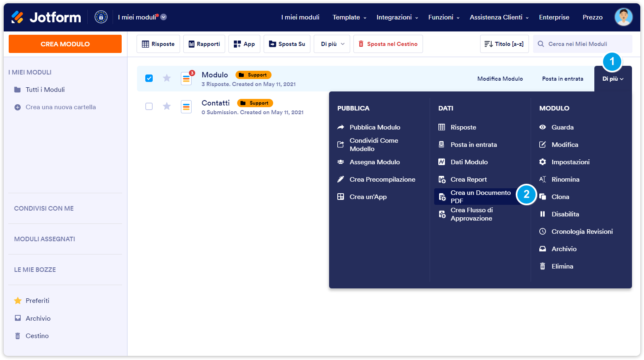Click the Contatti form icon
Screen dimensions: 644x360
(186, 107)
